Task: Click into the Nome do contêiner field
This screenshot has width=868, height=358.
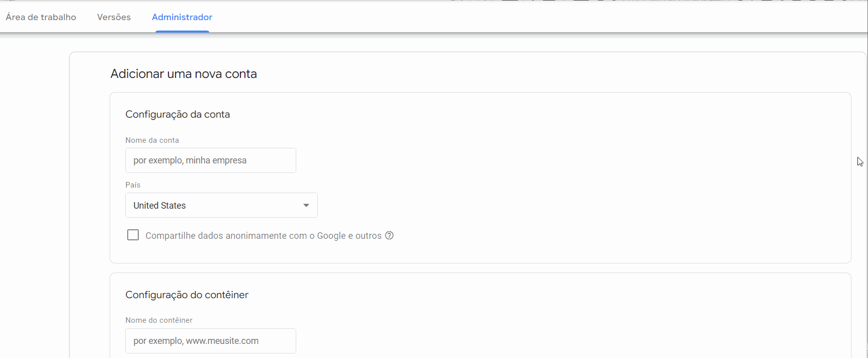Action: point(210,341)
